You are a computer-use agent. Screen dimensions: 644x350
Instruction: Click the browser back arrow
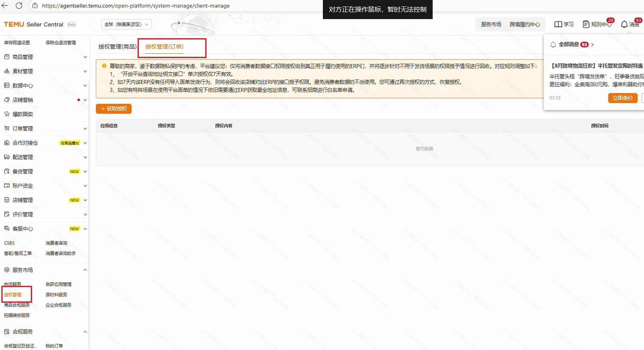[x=6, y=6]
